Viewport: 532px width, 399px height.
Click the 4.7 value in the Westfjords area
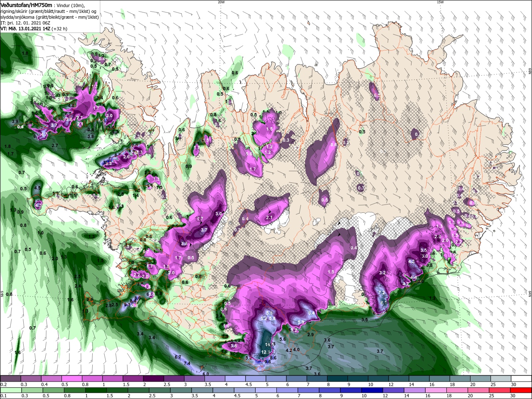pos(43,135)
